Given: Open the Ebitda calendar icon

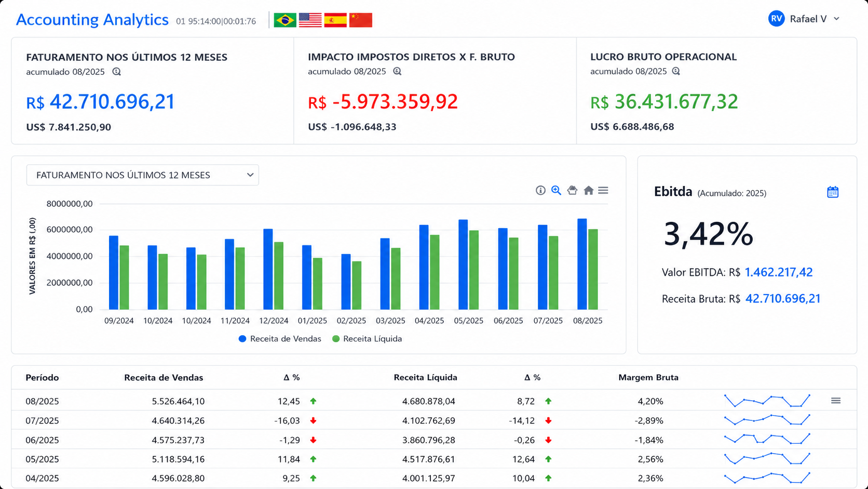Looking at the screenshot, I should (833, 192).
